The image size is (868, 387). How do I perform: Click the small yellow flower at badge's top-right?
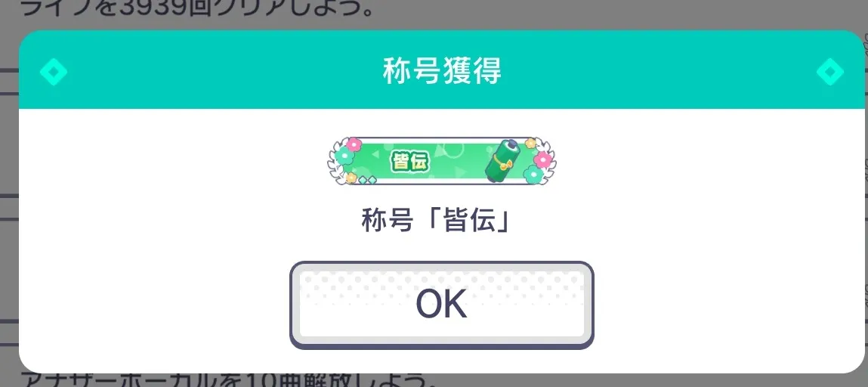point(530,144)
